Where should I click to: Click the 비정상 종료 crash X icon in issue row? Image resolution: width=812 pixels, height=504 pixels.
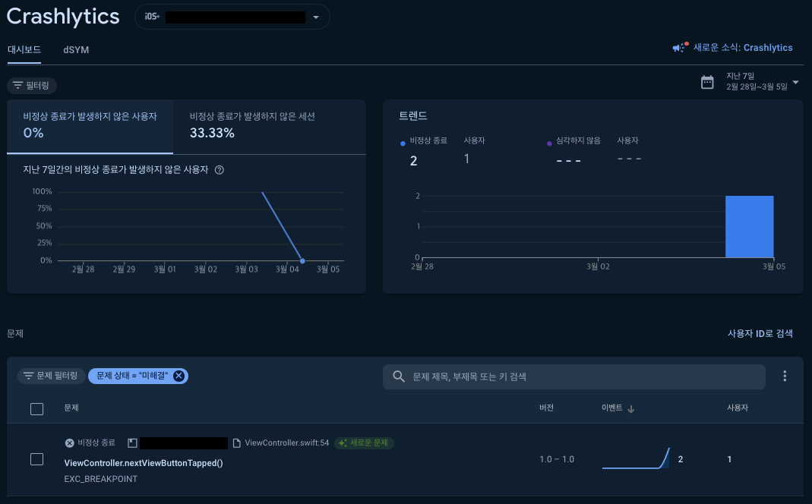[x=69, y=443]
